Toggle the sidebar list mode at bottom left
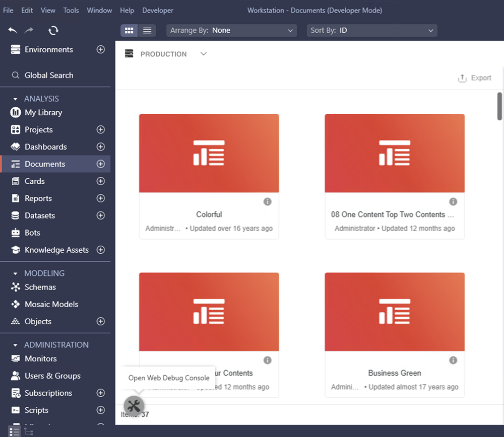This screenshot has height=437, width=504. pos(14,431)
